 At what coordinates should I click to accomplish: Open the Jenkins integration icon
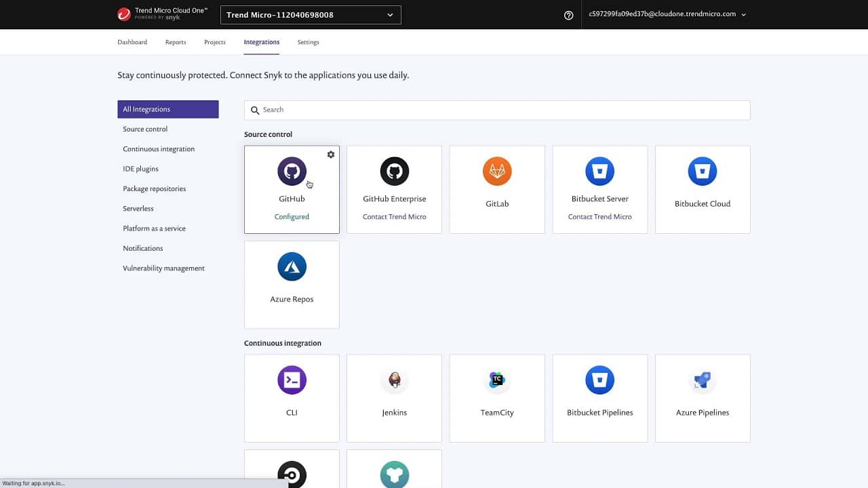point(395,380)
